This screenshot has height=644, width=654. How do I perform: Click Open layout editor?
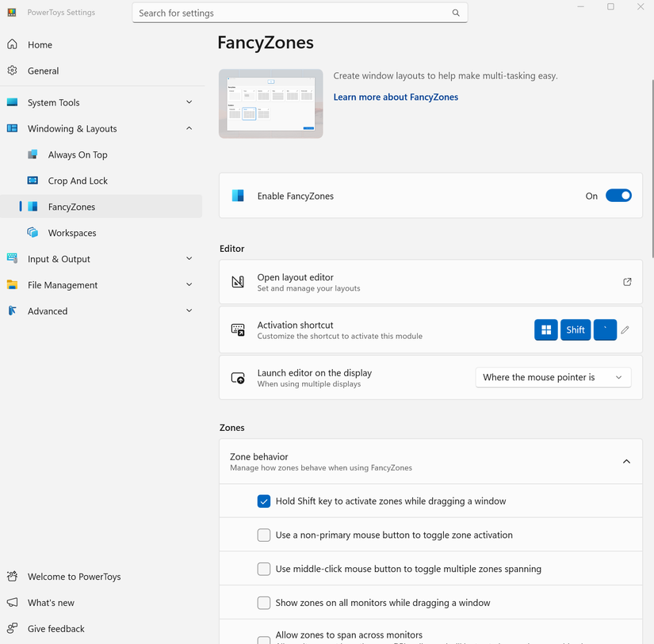293,278
